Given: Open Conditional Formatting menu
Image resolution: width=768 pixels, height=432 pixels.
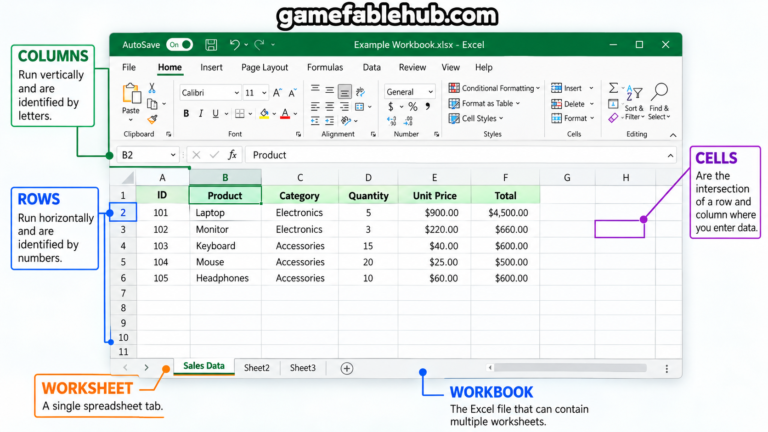Looking at the screenshot, I should 494,88.
